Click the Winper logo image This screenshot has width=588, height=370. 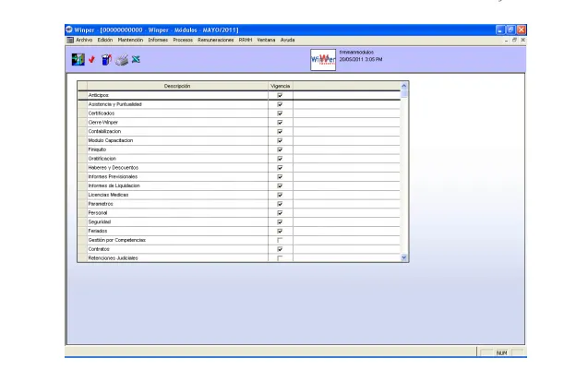click(323, 60)
